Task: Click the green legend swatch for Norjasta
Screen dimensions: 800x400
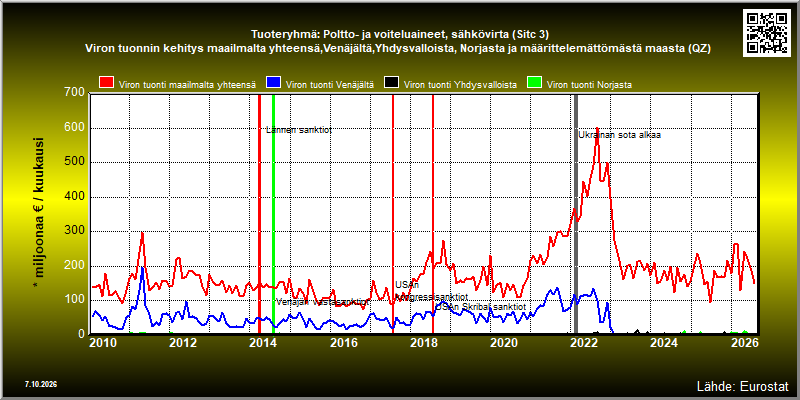Action: click(534, 83)
